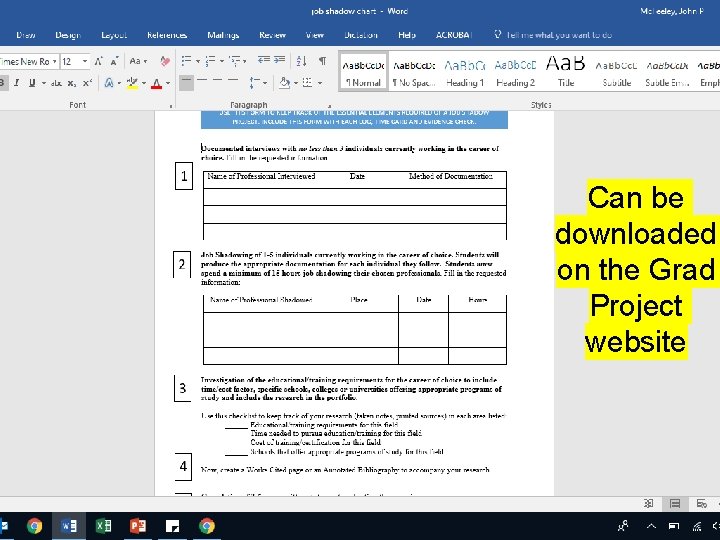
Task: Toggle Justify paragraph alignment
Action: coord(233,83)
